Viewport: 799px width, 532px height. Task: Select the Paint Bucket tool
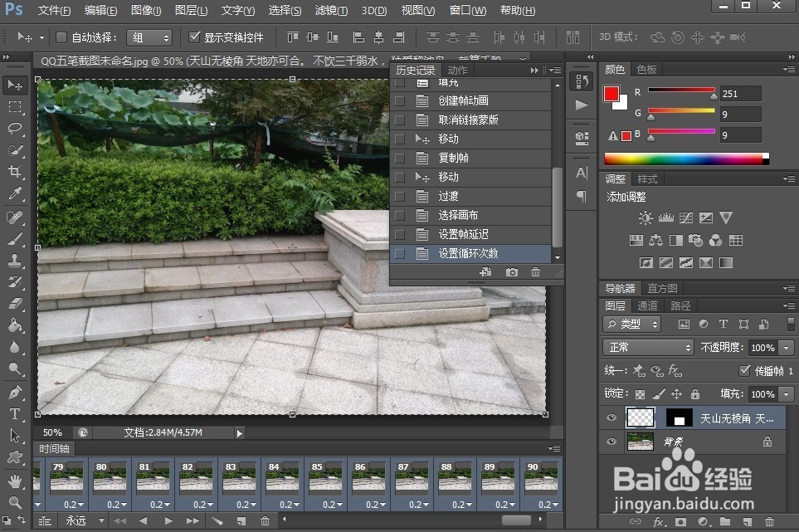pyautogui.click(x=15, y=325)
